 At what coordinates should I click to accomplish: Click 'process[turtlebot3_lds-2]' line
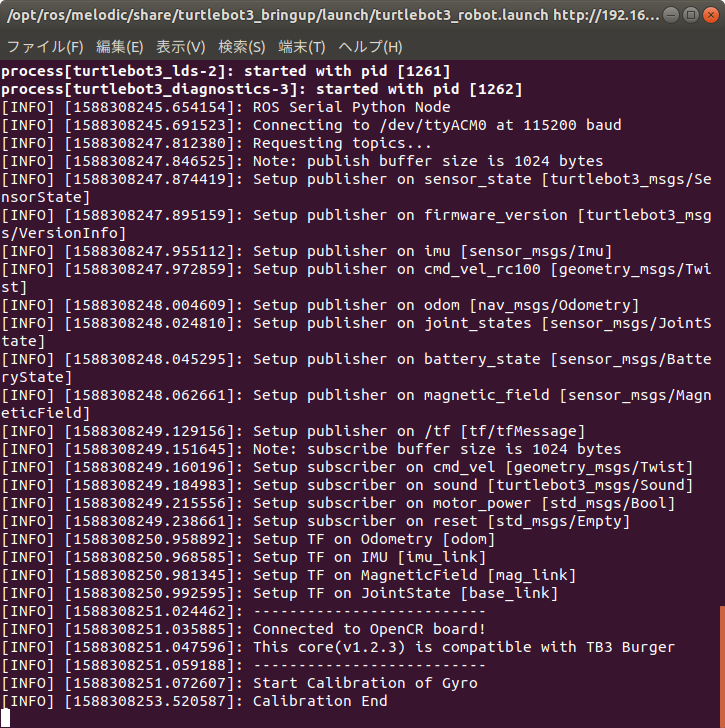(226, 71)
